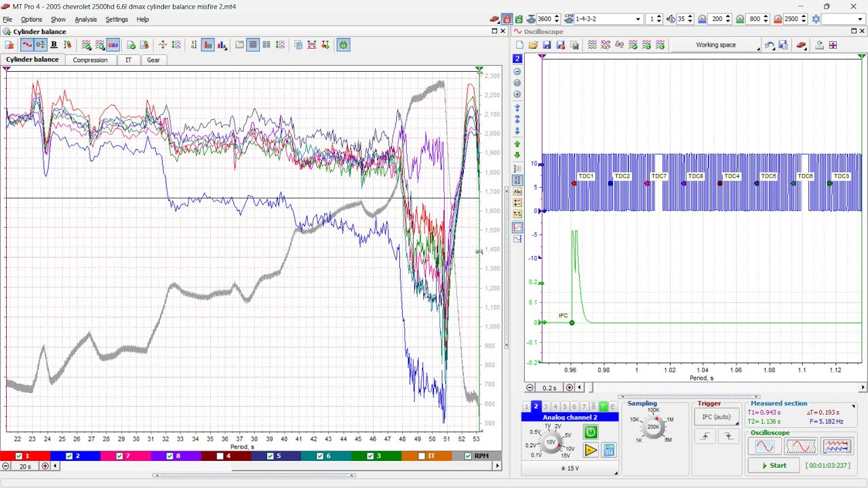Click the open folder icon in oscilloscope toolbar
The image size is (868, 488).
click(533, 45)
